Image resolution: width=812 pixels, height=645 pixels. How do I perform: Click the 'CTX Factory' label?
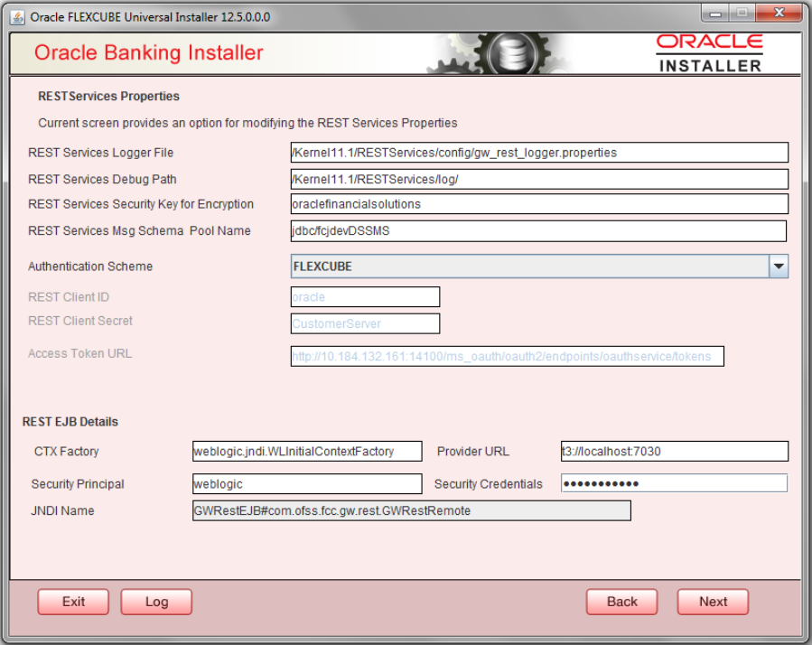coord(66,452)
